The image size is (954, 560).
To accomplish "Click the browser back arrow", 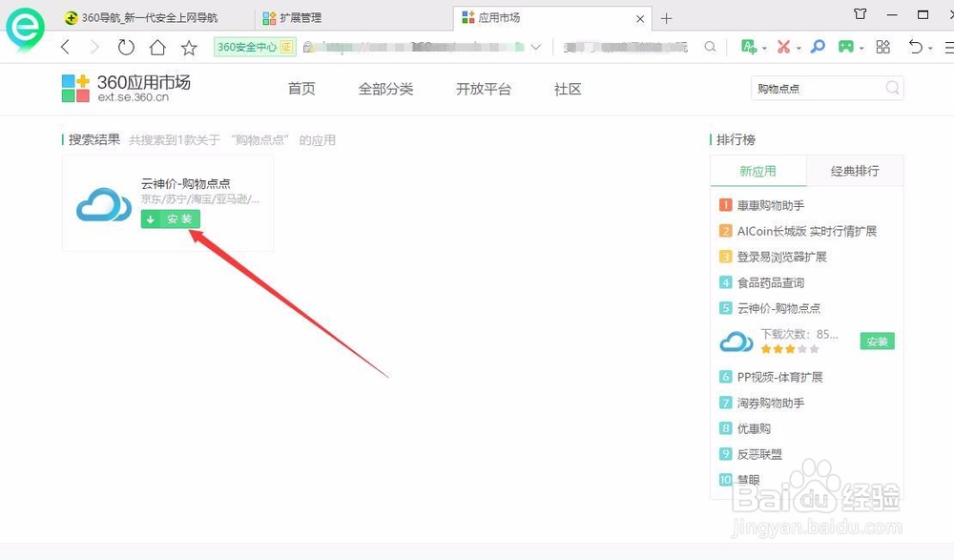I will click(66, 47).
